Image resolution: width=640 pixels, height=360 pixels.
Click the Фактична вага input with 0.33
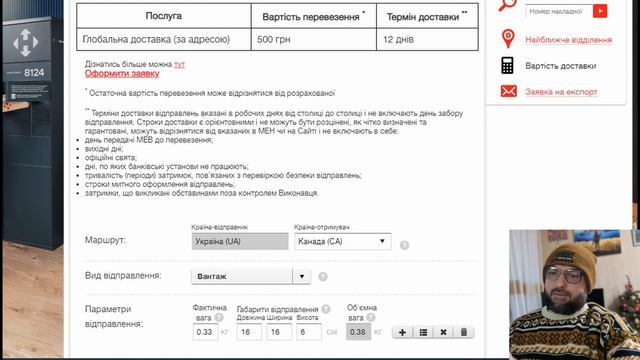tap(205, 332)
